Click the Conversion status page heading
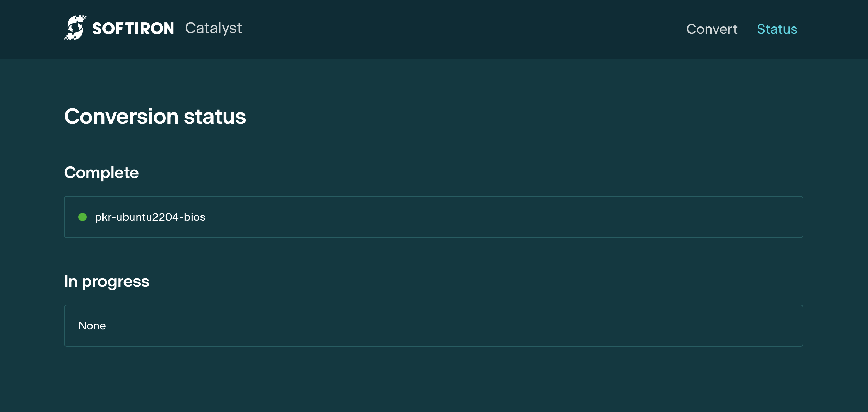 tap(155, 116)
